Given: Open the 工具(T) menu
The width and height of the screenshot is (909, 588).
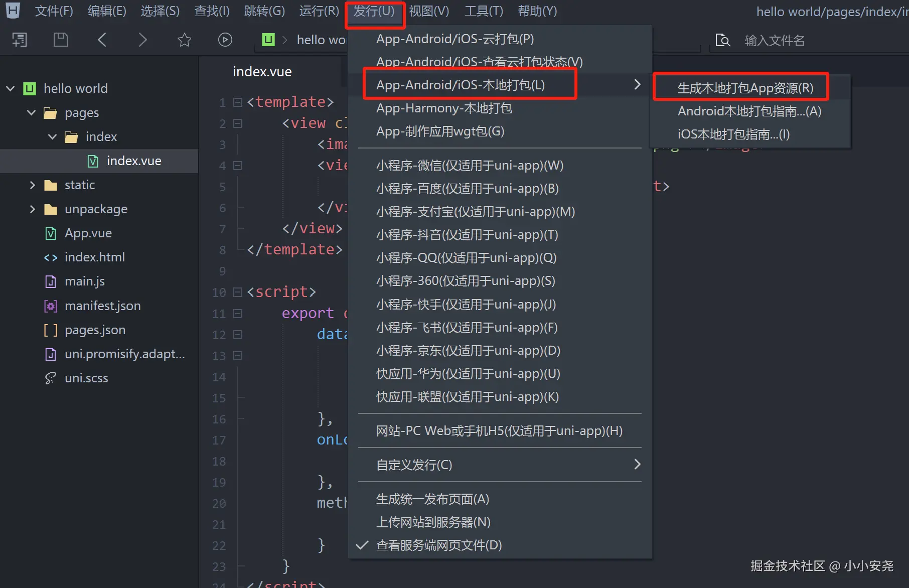Looking at the screenshot, I should point(484,11).
